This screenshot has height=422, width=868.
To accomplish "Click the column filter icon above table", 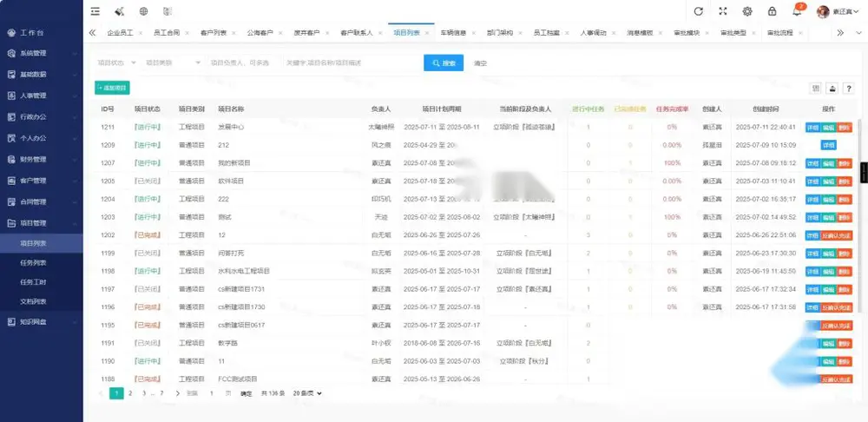I will pos(816,88).
